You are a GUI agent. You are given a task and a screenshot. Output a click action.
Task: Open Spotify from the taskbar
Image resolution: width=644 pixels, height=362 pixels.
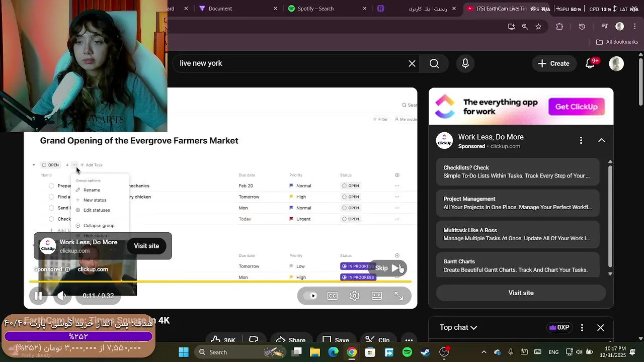(x=408, y=352)
